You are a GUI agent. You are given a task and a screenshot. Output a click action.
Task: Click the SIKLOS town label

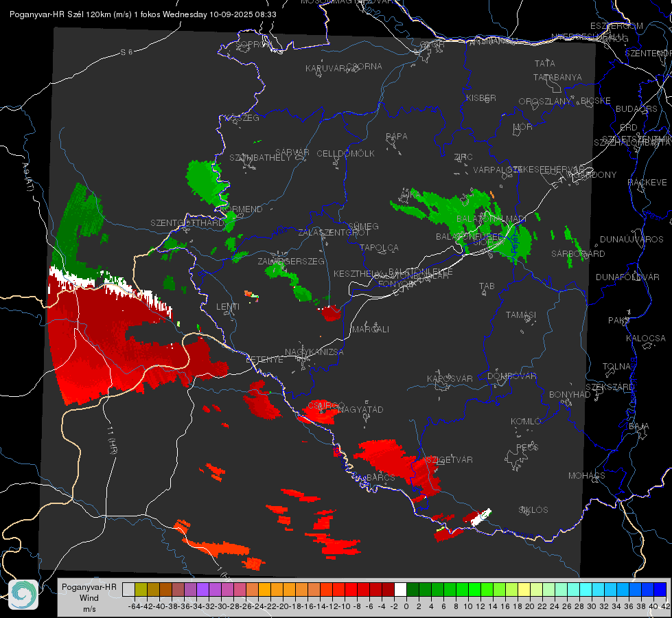533,510
